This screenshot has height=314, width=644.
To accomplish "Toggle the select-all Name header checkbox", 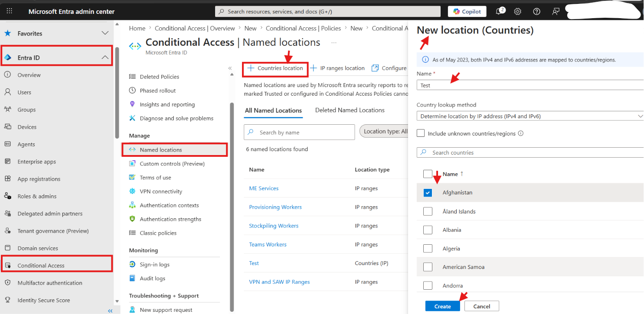I will pyautogui.click(x=428, y=174).
